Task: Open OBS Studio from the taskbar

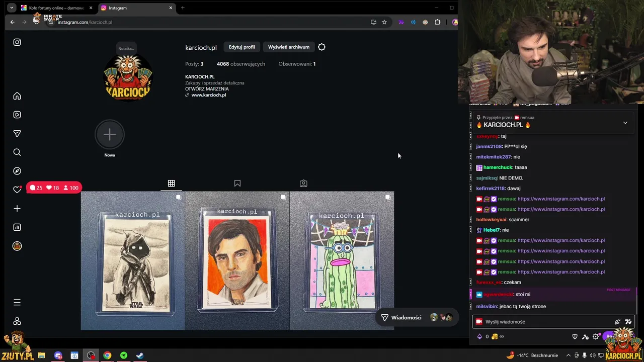Action: coord(91,355)
